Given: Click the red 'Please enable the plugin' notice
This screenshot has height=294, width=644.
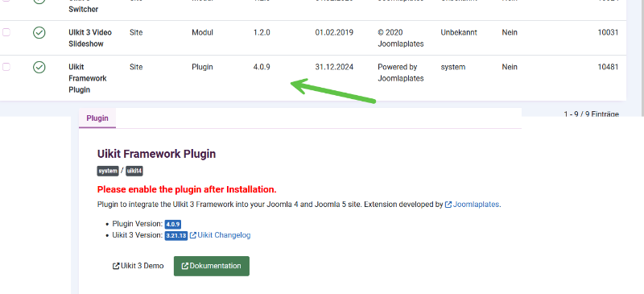Looking at the screenshot, I should [187, 189].
